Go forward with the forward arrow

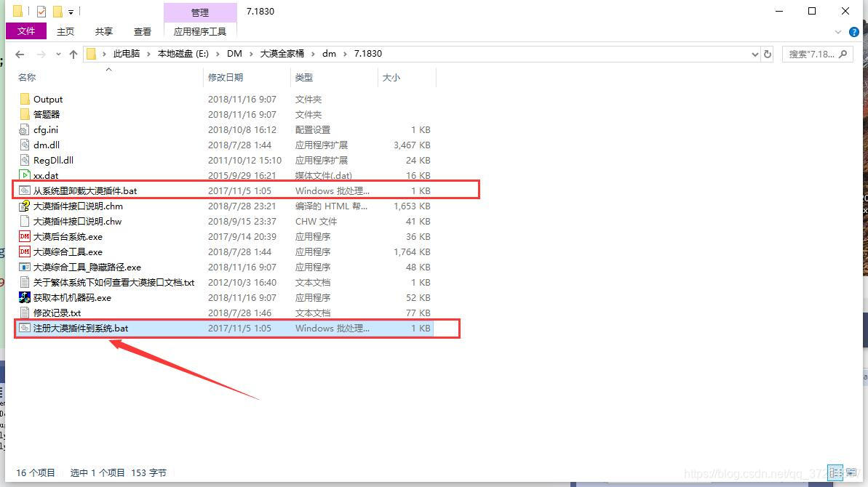tap(41, 54)
